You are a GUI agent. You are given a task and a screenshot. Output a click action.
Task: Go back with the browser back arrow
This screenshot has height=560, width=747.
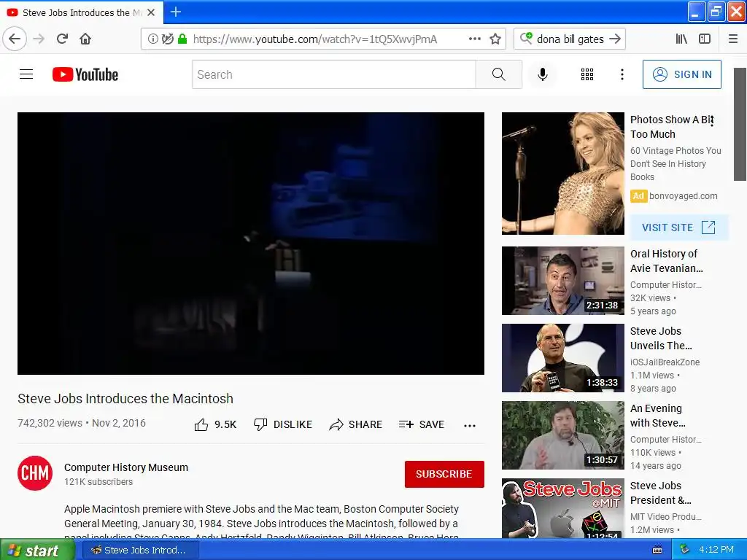point(15,39)
